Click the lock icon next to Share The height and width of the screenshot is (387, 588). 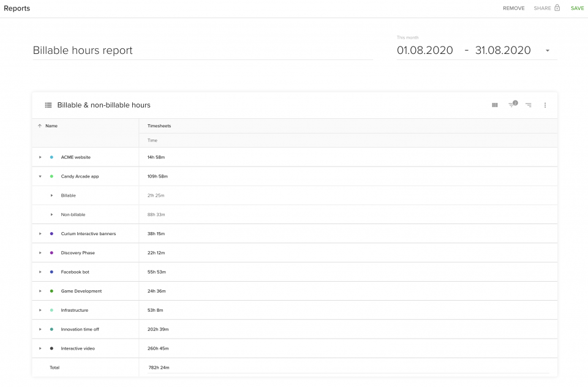coord(557,8)
